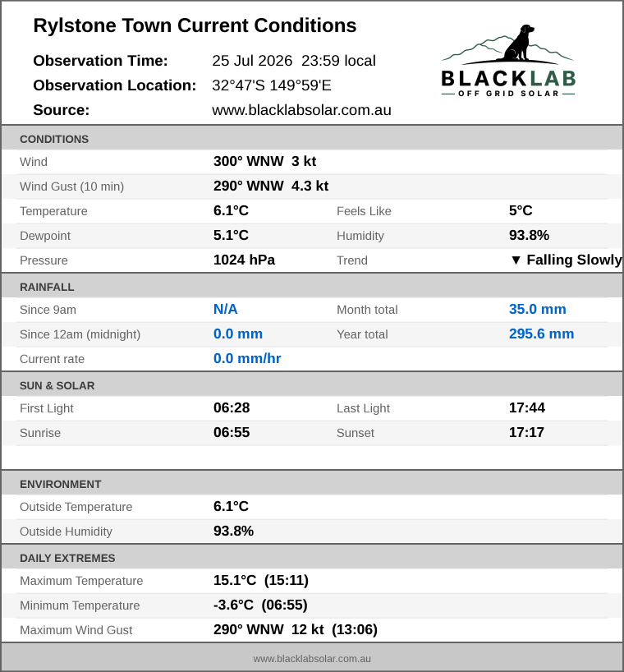Click the Observation Location: label

(x=114, y=85)
